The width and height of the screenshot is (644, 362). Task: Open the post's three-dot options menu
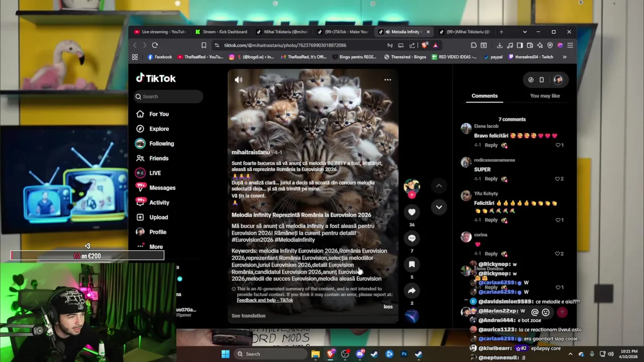(x=387, y=79)
